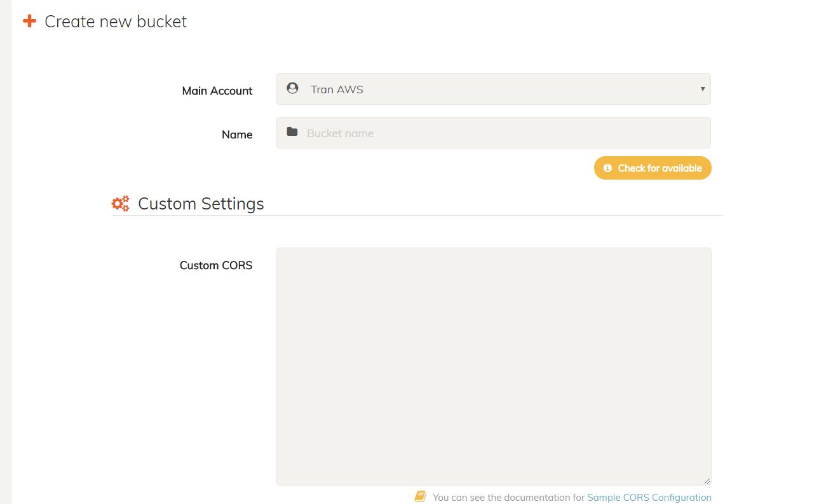This screenshot has height=504, width=819.
Task: Open the Main Account dropdown showing Tran AWS
Action: tap(493, 90)
